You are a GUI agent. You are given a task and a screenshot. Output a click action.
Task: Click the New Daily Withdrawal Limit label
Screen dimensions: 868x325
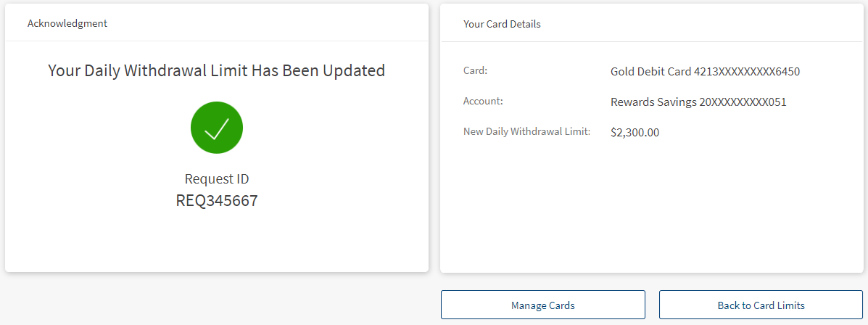(526, 132)
